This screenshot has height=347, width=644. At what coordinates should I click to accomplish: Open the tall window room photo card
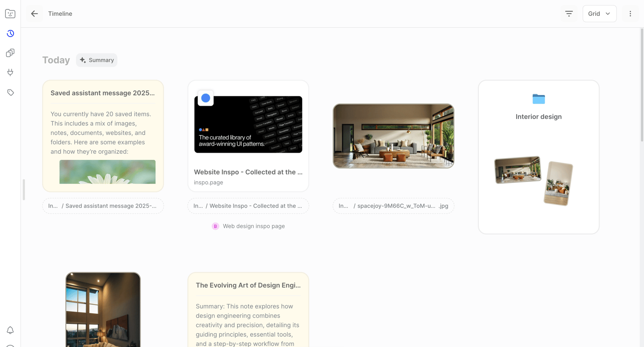[103, 310]
